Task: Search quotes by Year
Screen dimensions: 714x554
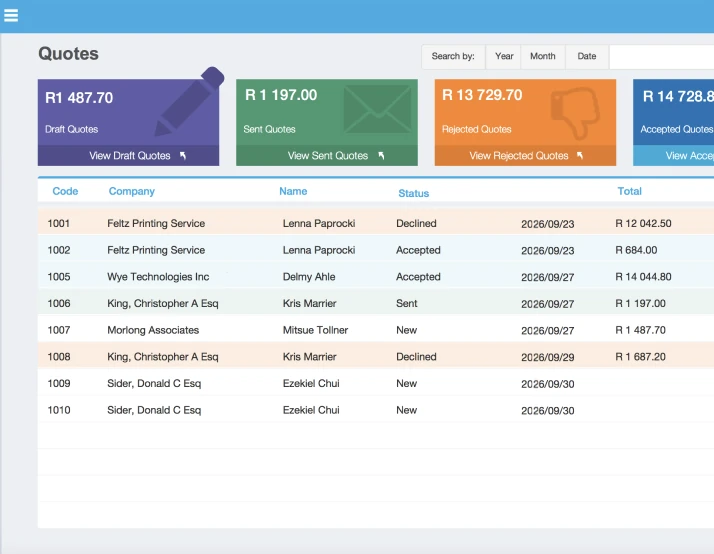Action: pos(504,56)
